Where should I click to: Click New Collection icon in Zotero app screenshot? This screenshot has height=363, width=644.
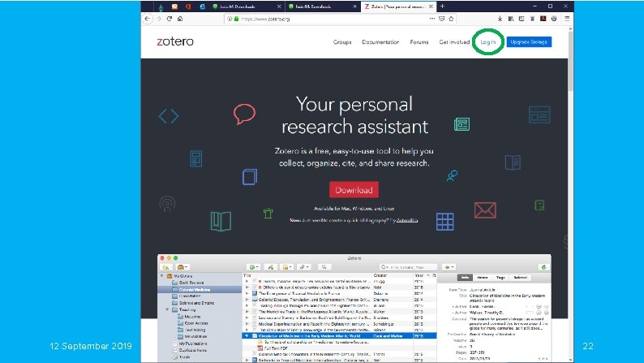point(166,267)
